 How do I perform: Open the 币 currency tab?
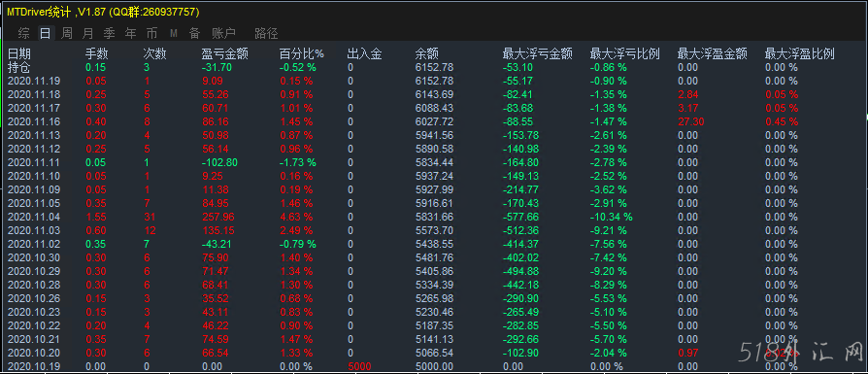(x=152, y=33)
